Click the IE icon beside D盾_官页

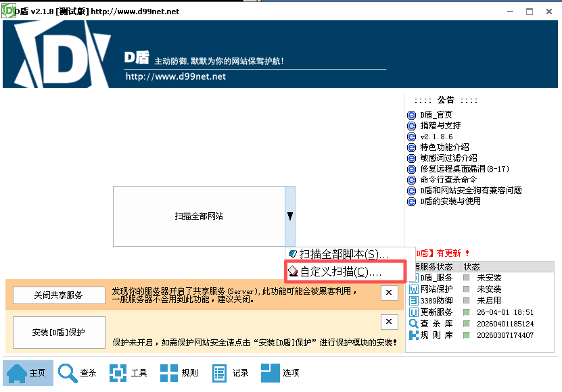[411, 115]
